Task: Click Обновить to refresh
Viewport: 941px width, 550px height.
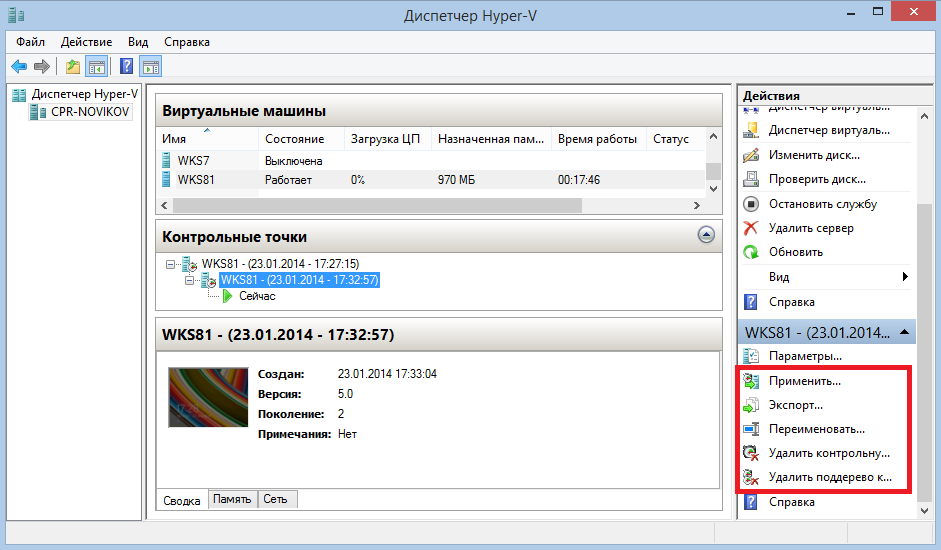Action: (795, 252)
